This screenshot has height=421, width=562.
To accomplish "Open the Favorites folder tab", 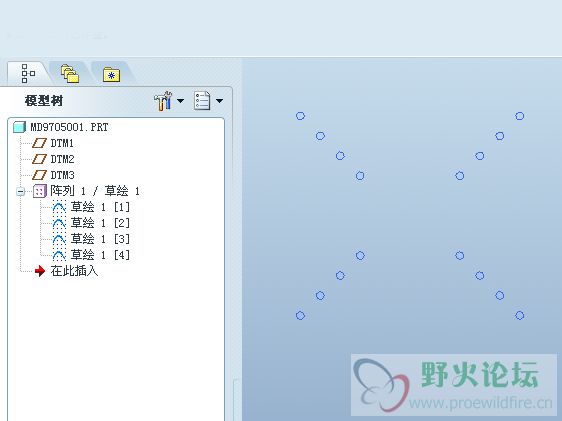I will pos(111,75).
